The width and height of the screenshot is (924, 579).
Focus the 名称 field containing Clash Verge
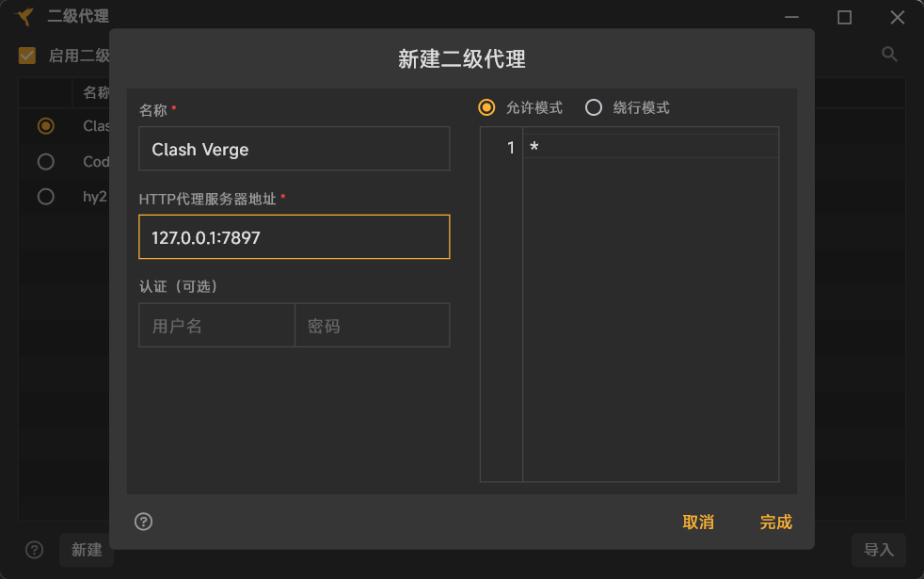coord(295,149)
